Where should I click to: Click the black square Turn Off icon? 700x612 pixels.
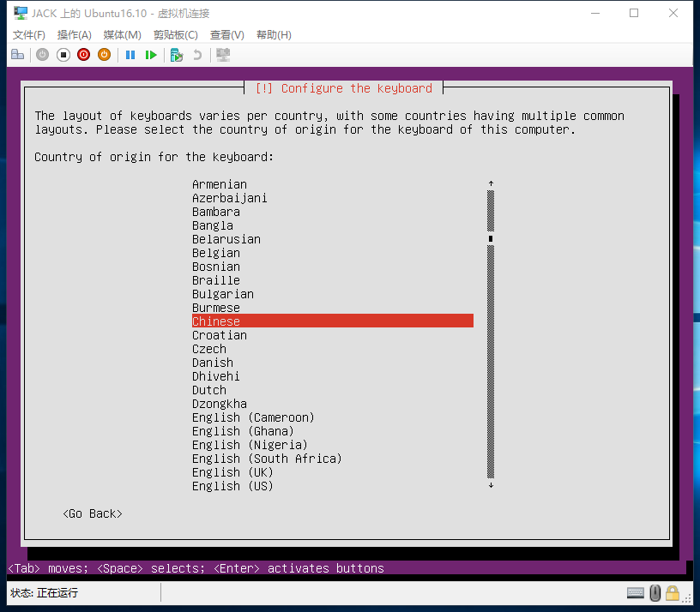(63, 55)
